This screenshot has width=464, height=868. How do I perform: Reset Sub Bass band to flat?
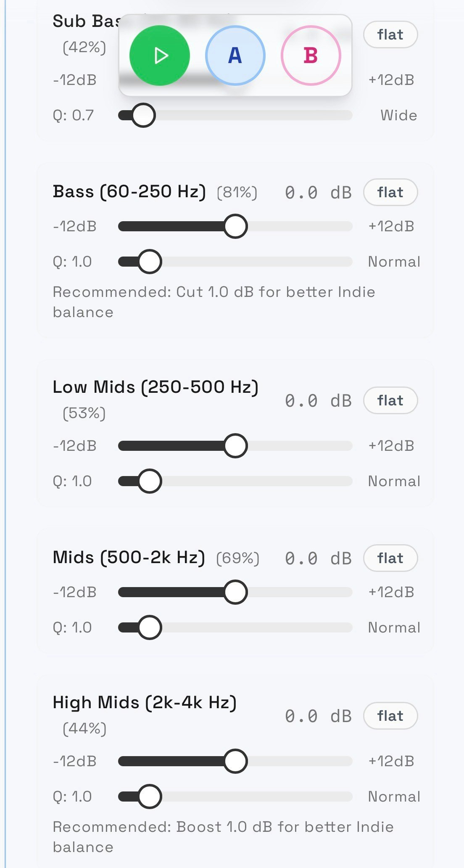[390, 34]
